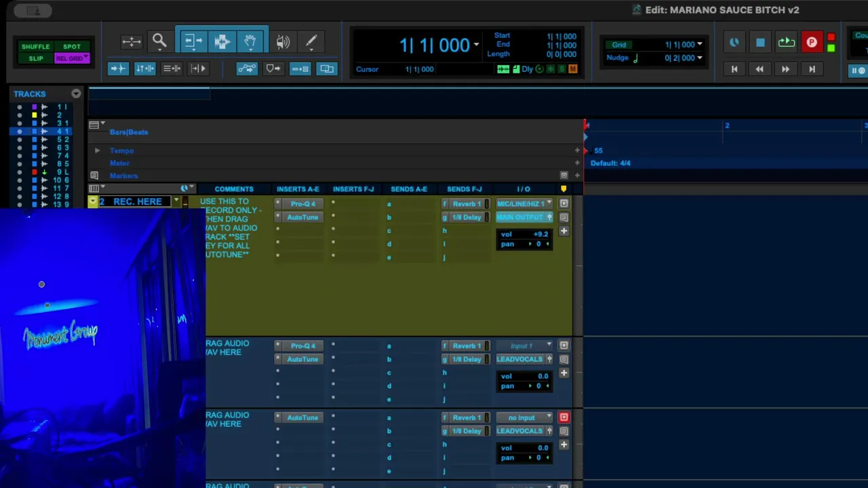Toggle Mirrored MIDI Editing marker icon
868x488 pixels.
pos(273,68)
